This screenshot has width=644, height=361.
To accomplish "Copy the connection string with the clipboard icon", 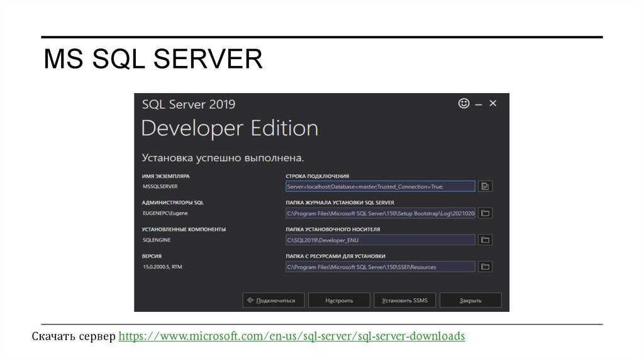I will (485, 186).
